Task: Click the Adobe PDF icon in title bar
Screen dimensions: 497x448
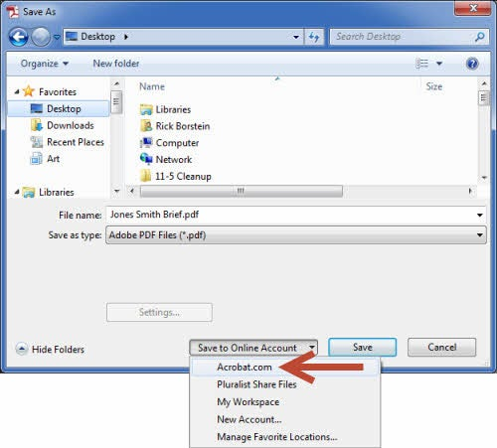Action: pos(12,12)
